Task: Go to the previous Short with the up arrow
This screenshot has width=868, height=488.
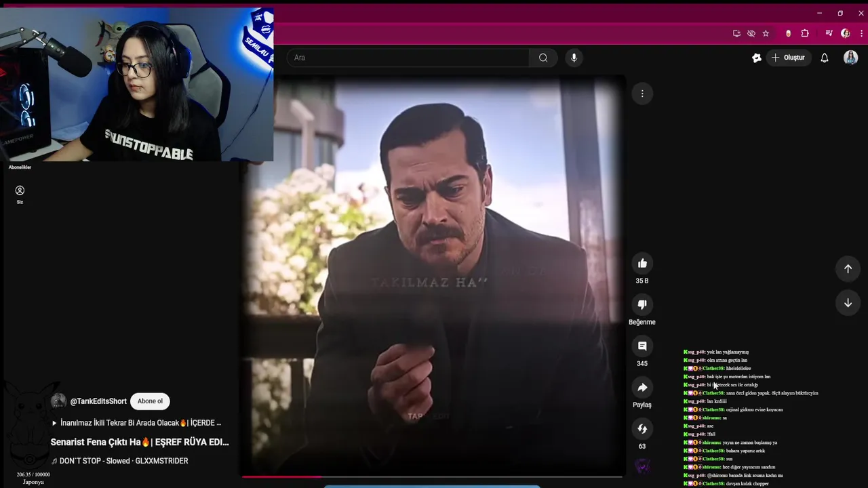Action: pyautogui.click(x=848, y=269)
